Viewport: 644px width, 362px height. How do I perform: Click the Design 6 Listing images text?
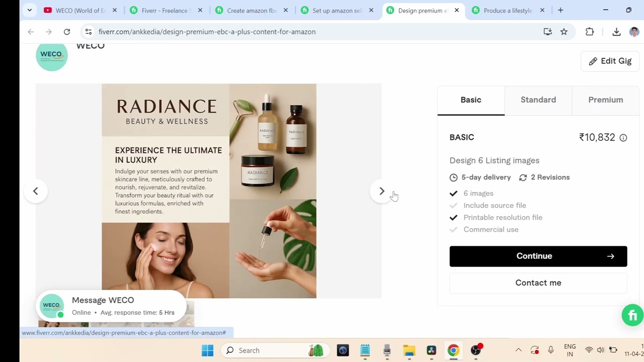pos(495,160)
